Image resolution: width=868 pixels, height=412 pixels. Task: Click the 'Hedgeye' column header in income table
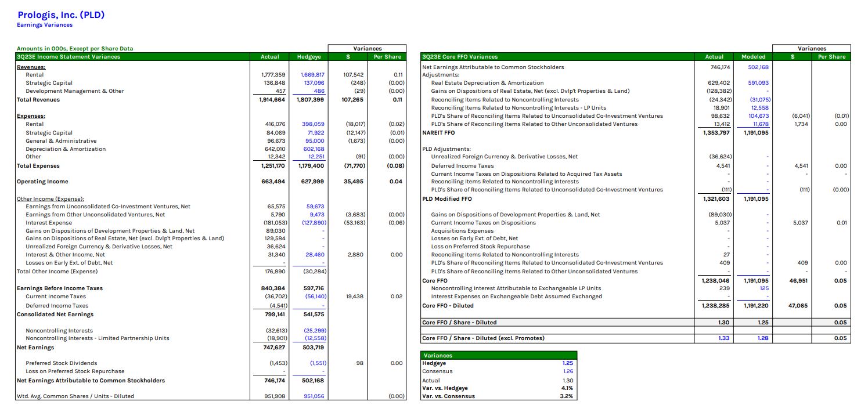tap(308, 57)
